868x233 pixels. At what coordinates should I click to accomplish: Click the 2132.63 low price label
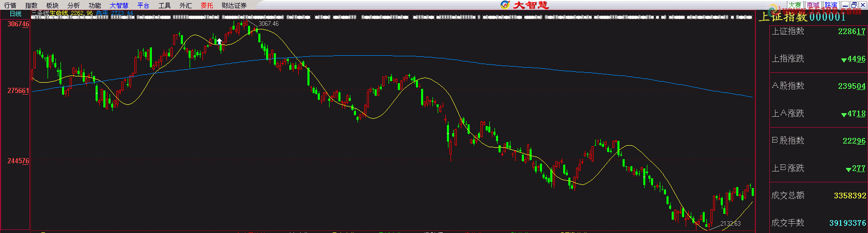[x=731, y=224]
